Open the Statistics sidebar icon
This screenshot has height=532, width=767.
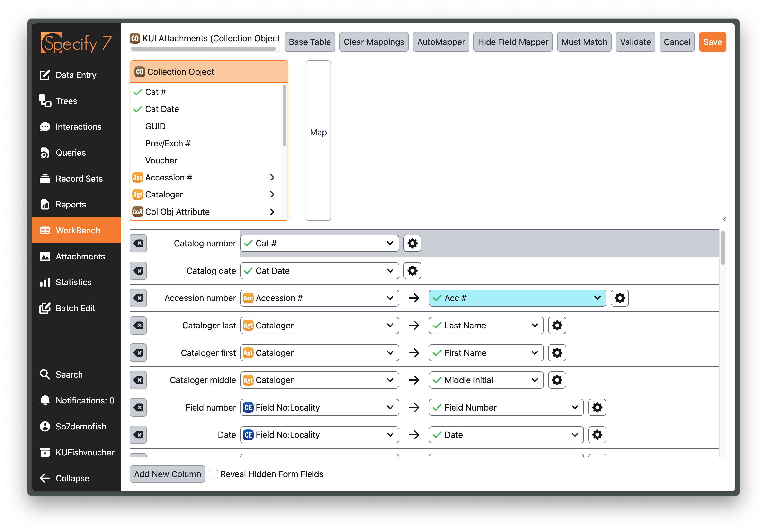(x=45, y=282)
